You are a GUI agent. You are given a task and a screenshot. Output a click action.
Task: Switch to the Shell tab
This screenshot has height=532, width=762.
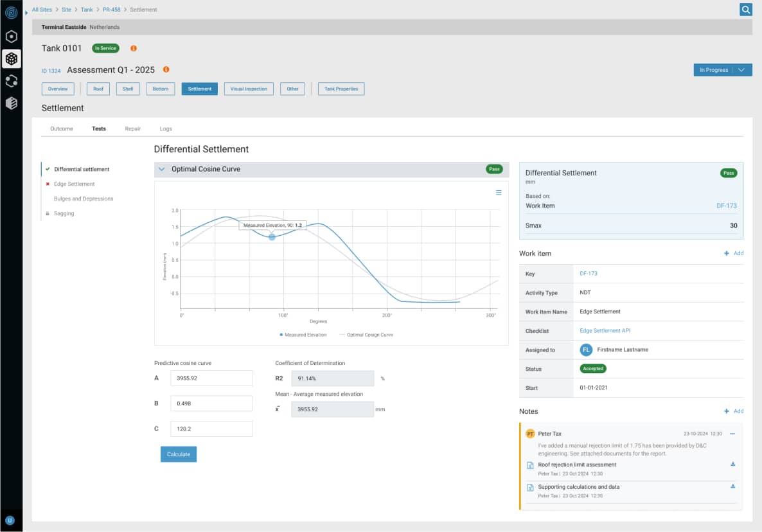coord(128,89)
